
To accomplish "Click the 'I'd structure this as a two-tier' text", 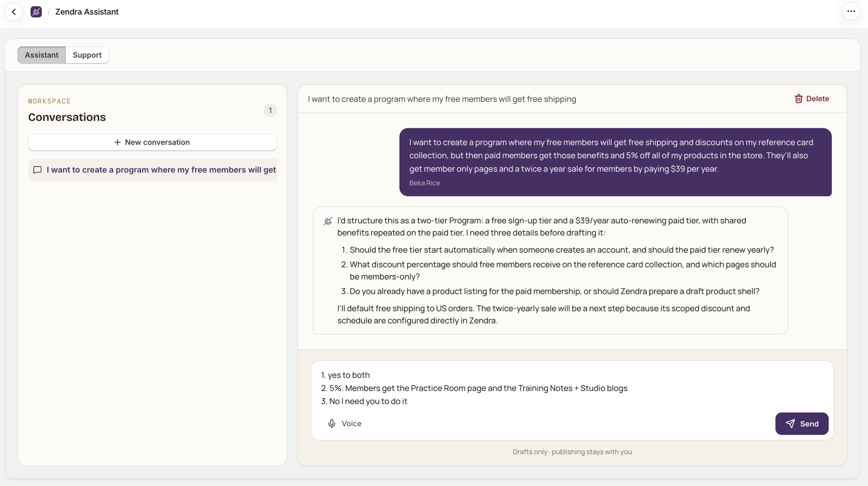I will coord(541,227).
